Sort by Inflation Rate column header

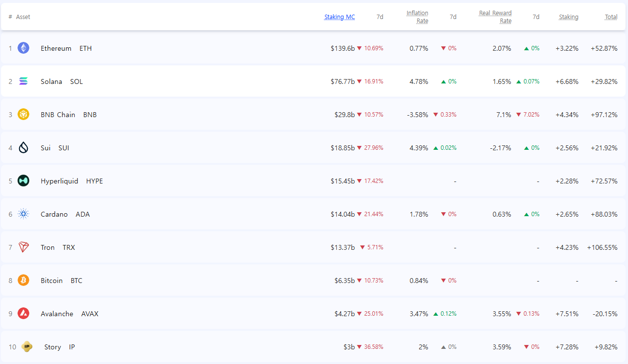point(417,17)
